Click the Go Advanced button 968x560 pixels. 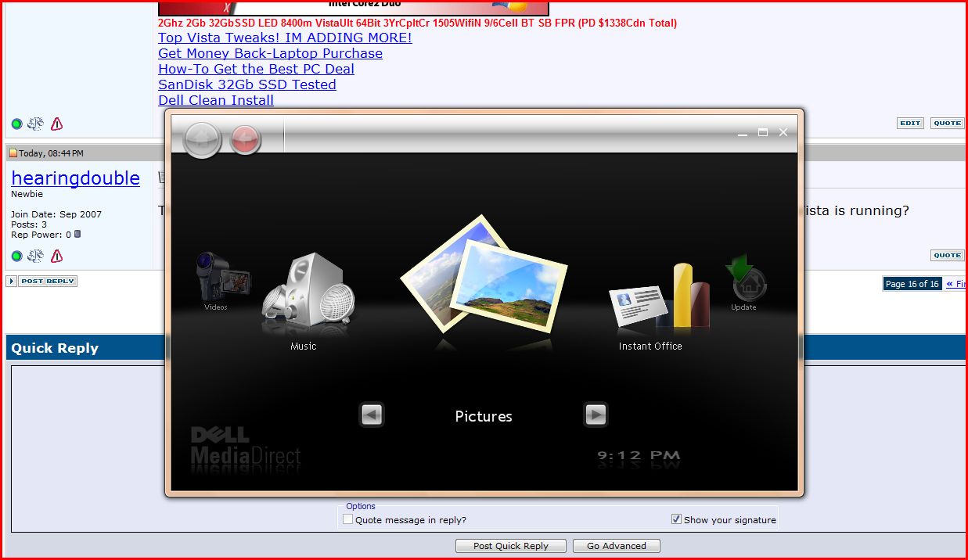pyautogui.click(x=617, y=546)
